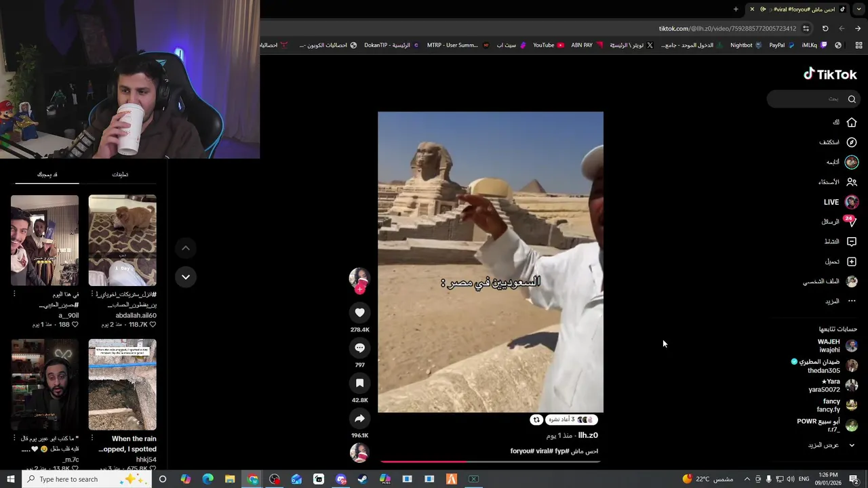The height and width of the screenshot is (488, 868).
Task: Open the site settings icon in the address bar
Action: 806,28
